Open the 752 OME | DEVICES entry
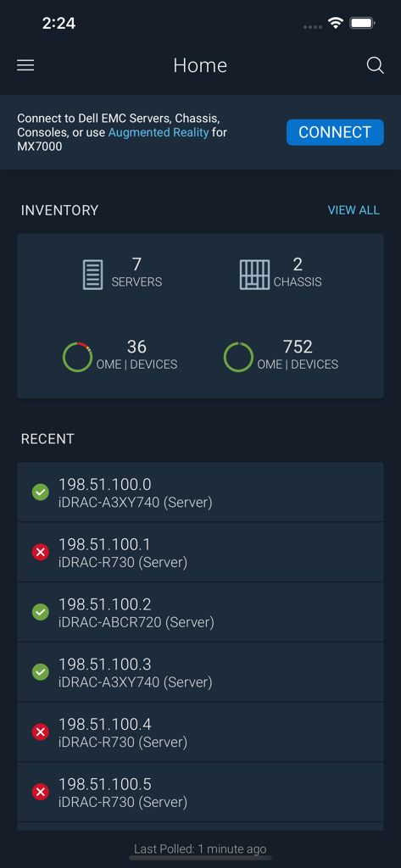This screenshot has height=868, width=401. click(x=298, y=355)
